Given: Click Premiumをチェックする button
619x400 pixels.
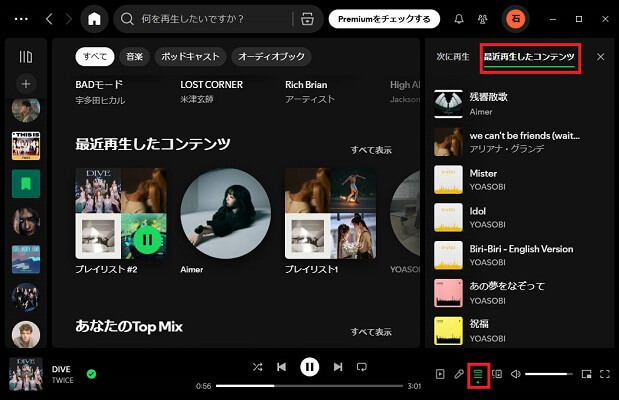Looking at the screenshot, I should tap(384, 19).
